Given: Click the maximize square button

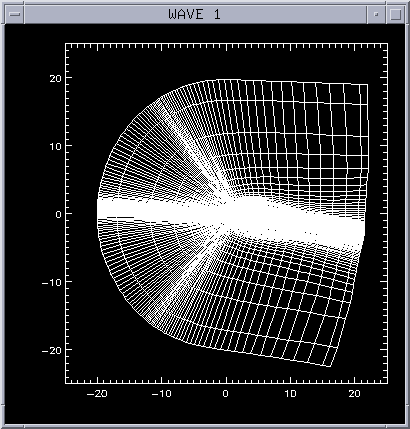Looking at the screenshot, I should 395,14.
